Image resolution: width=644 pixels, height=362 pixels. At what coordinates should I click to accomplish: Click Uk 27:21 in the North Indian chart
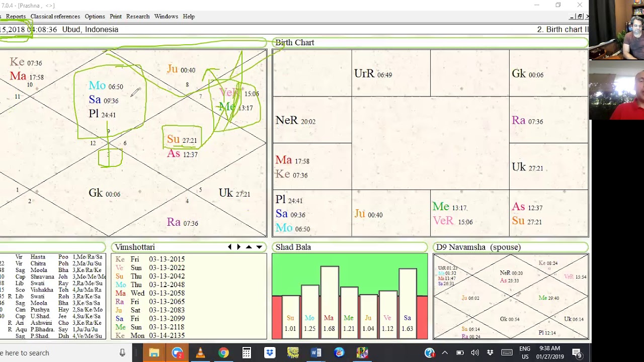tap(234, 193)
